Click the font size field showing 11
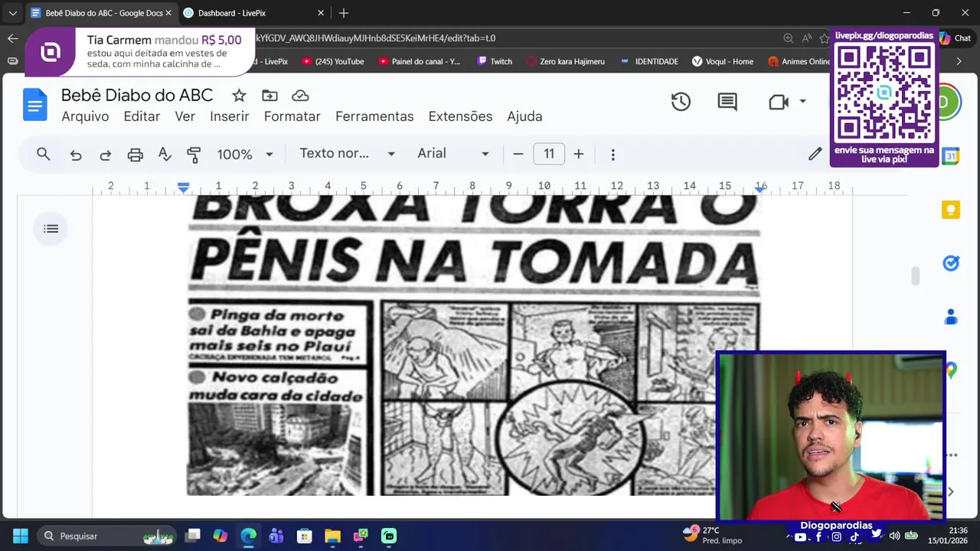Image resolution: width=980 pixels, height=551 pixels. coord(549,154)
